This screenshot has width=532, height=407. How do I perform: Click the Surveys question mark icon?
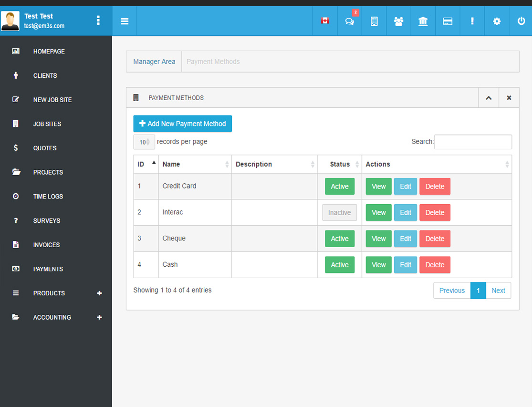[x=16, y=220]
